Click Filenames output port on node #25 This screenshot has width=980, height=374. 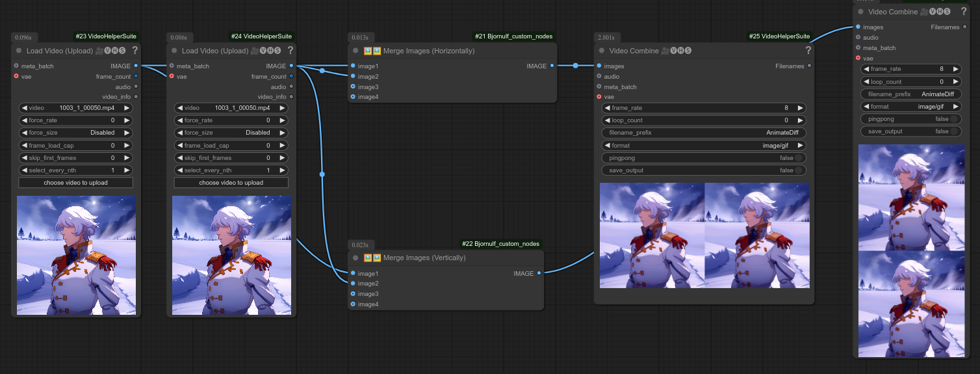point(809,66)
